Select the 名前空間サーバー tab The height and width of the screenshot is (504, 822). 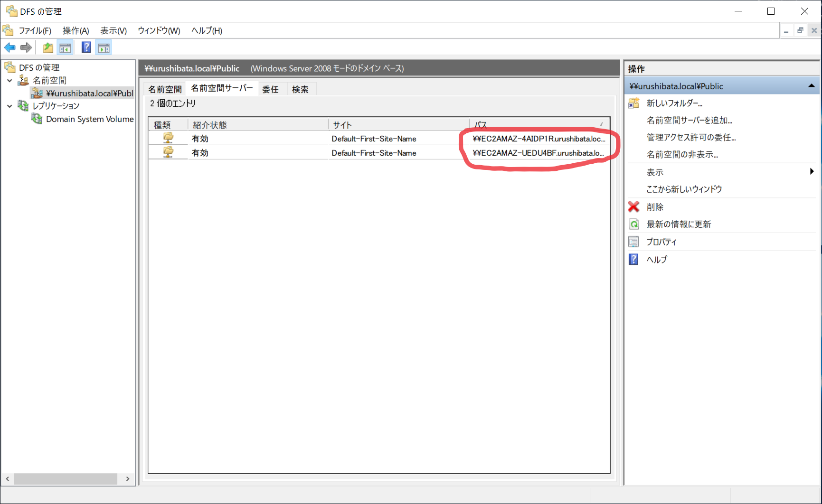[222, 88]
